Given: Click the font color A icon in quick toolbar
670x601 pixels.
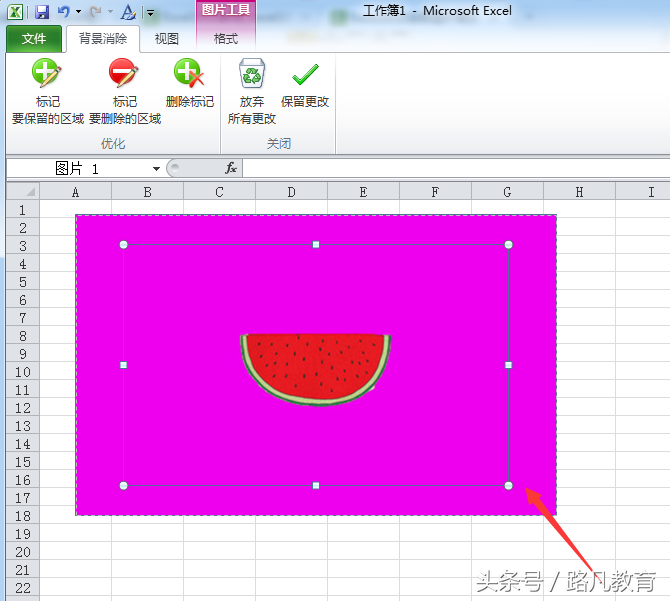Looking at the screenshot, I should coord(128,12).
